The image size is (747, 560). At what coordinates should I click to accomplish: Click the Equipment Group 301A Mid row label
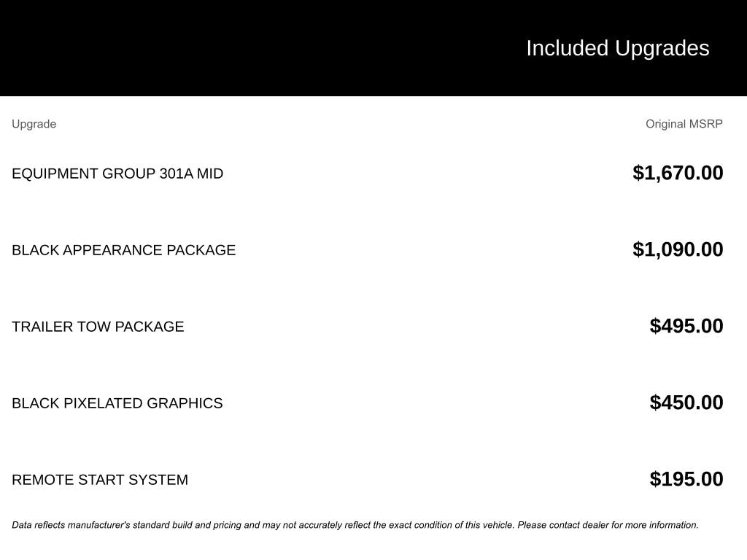click(x=117, y=174)
